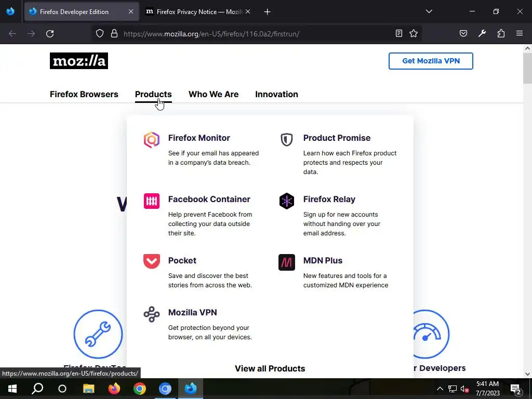This screenshot has height=399, width=532.
Task: Open the Extensions puzzle icon
Action: pos(501,33)
